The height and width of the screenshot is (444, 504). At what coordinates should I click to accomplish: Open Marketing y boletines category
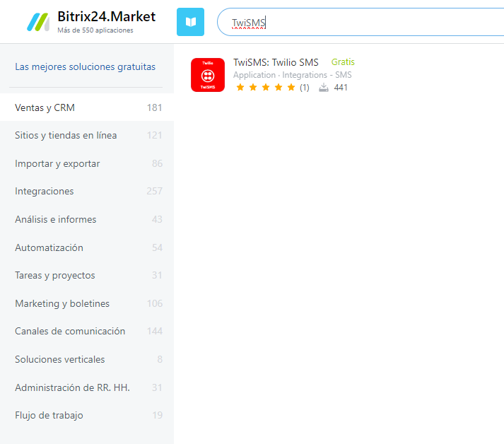coord(62,303)
